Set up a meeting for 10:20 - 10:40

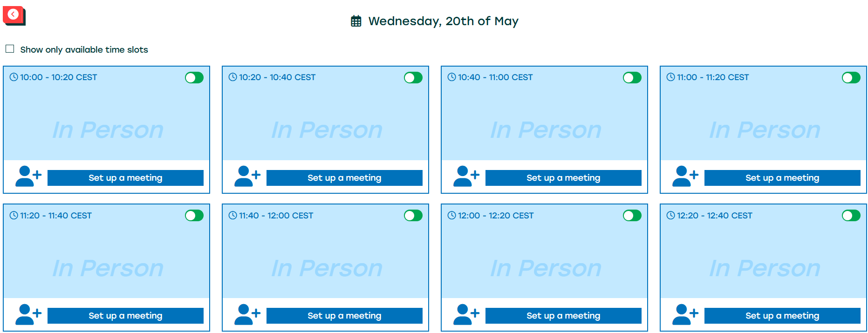(344, 178)
